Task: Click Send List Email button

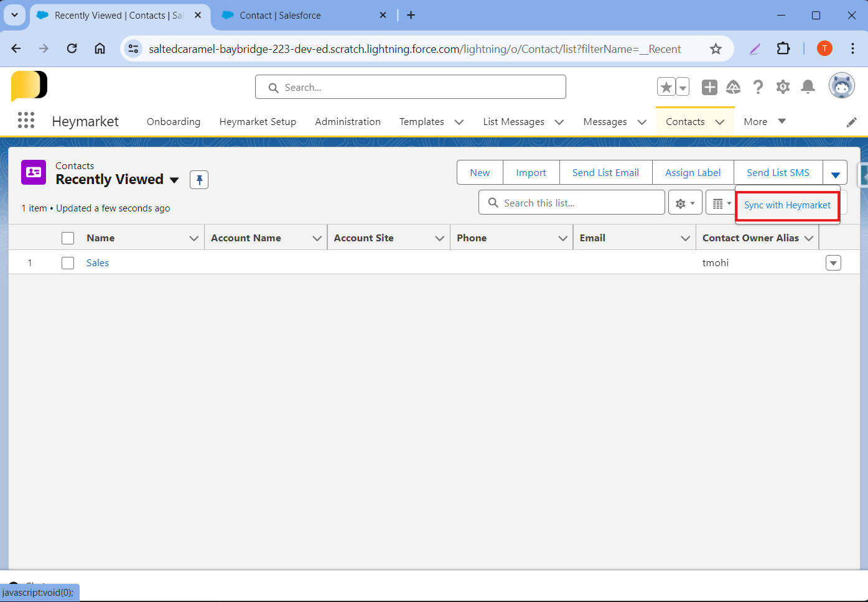Action: (605, 173)
